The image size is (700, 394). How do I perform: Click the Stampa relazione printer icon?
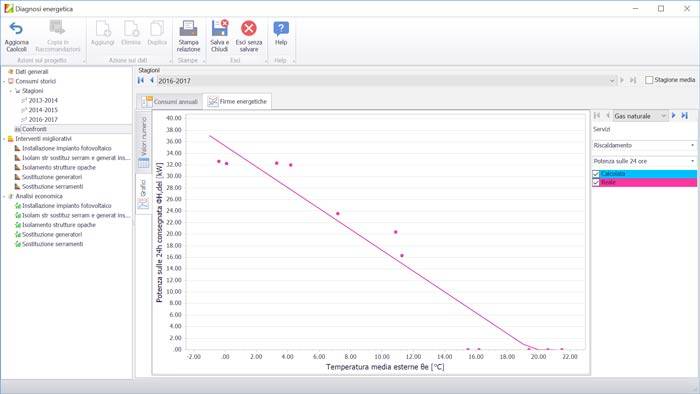(188, 29)
